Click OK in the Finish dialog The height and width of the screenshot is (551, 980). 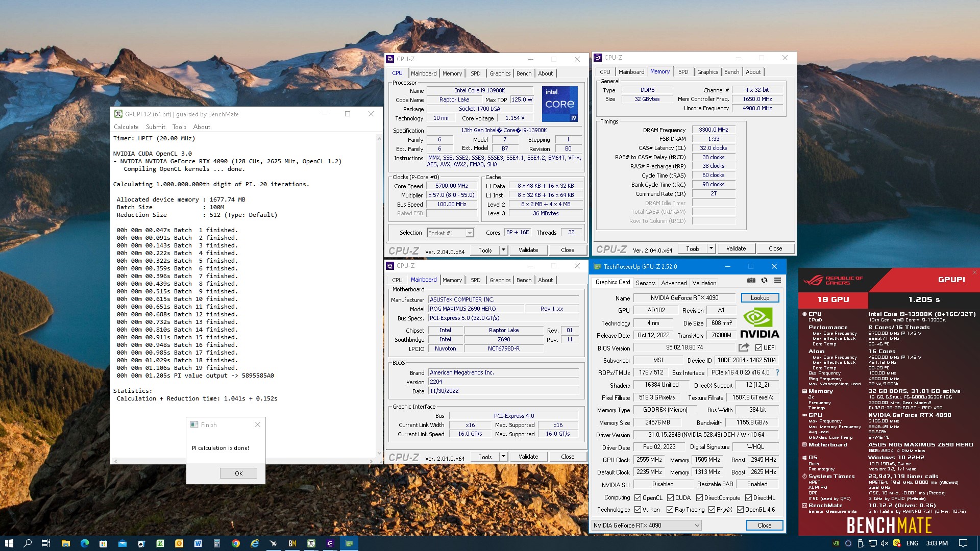pos(238,473)
